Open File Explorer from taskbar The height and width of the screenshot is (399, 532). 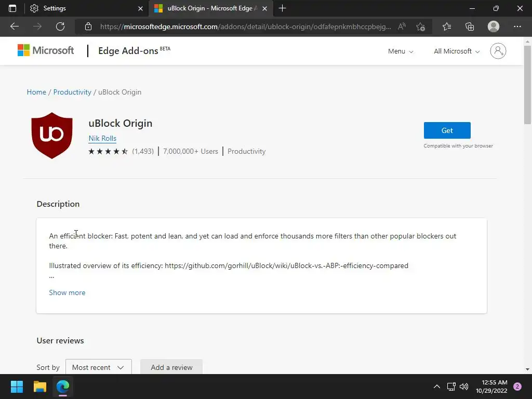pos(39,387)
